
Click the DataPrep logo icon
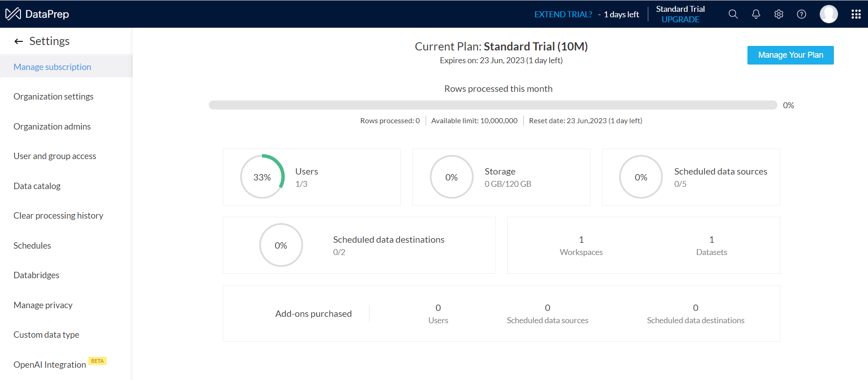pyautogui.click(x=13, y=14)
